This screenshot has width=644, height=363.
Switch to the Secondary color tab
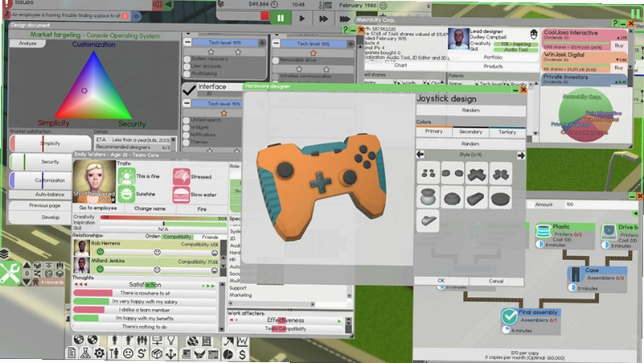pyautogui.click(x=470, y=132)
